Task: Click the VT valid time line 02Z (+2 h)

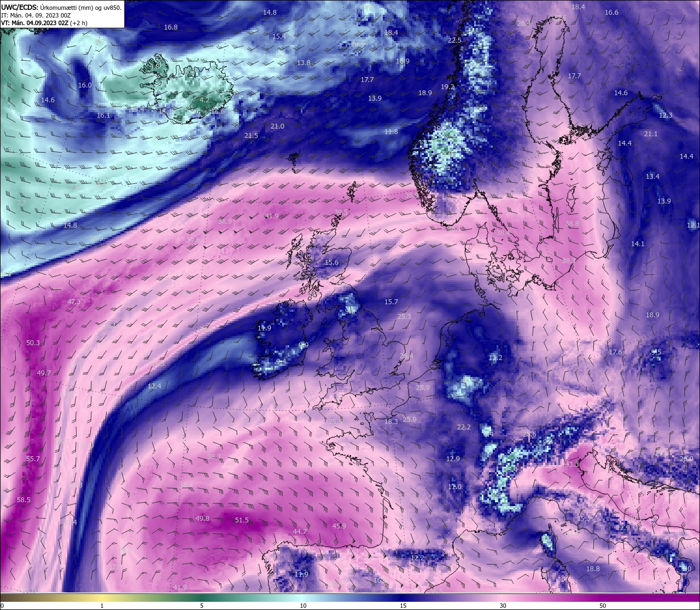Action: [44, 23]
